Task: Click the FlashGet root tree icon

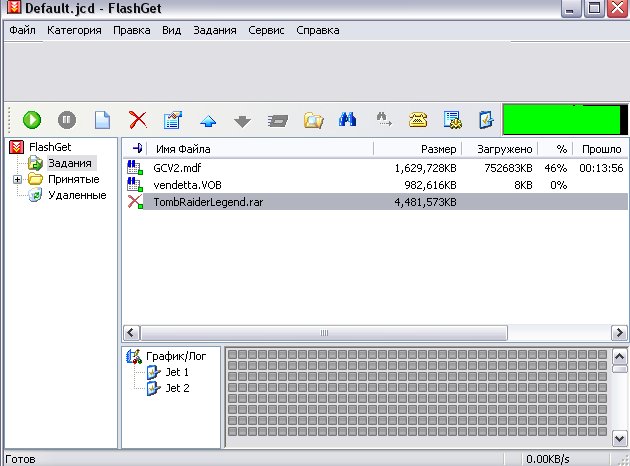Action: (x=16, y=147)
